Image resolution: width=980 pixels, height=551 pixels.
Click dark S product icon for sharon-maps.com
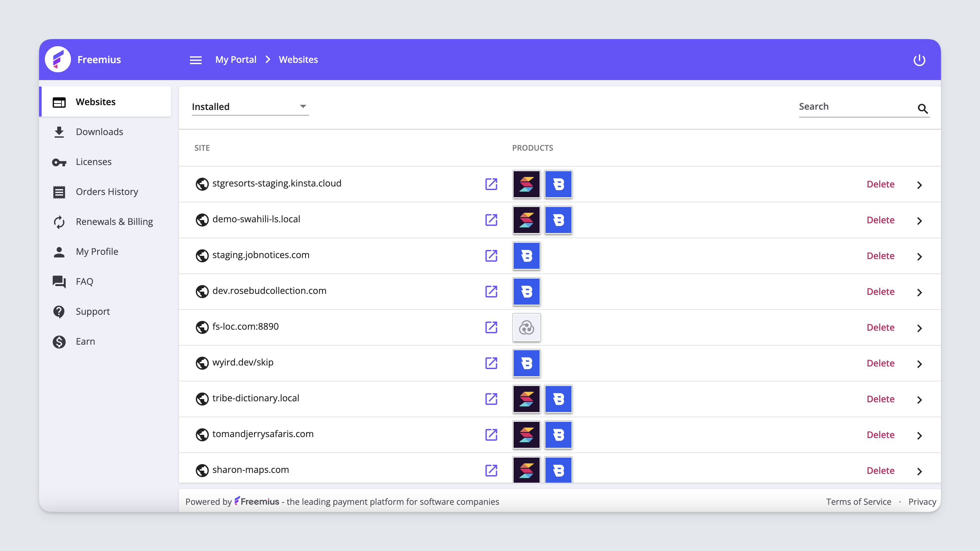point(527,470)
